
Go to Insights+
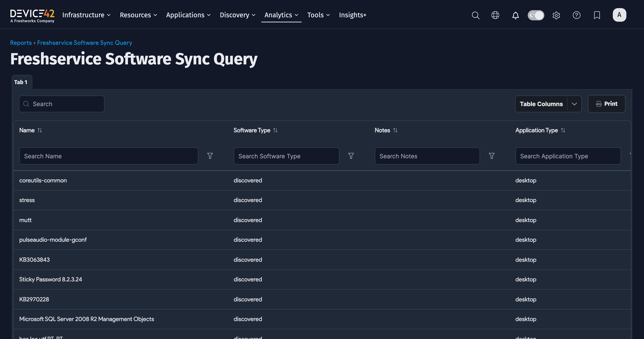coord(353,15)
